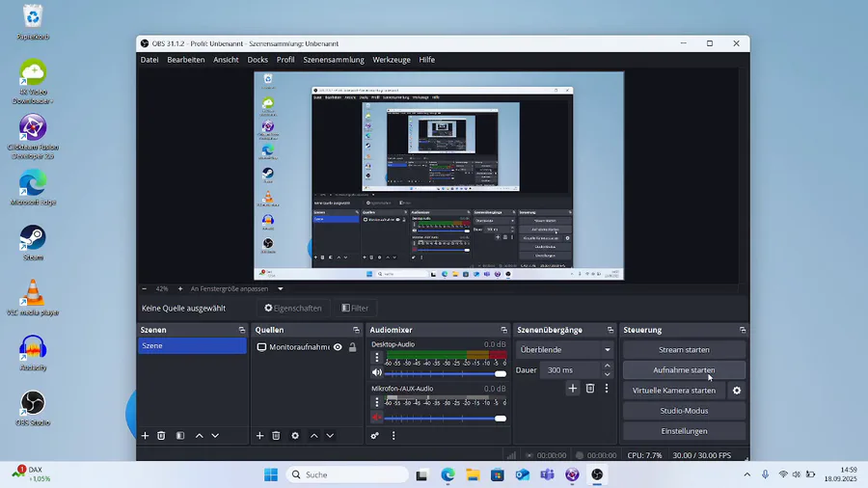The height and width of the screenshot is (488, 868).
Task: Open Desktop-Audio three-dot options
Action: tap(377, 358)
